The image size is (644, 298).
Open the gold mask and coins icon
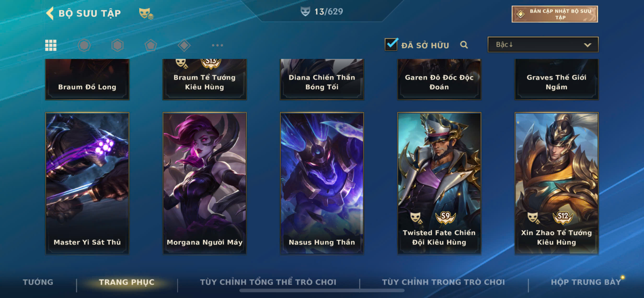tap(146, 13)
